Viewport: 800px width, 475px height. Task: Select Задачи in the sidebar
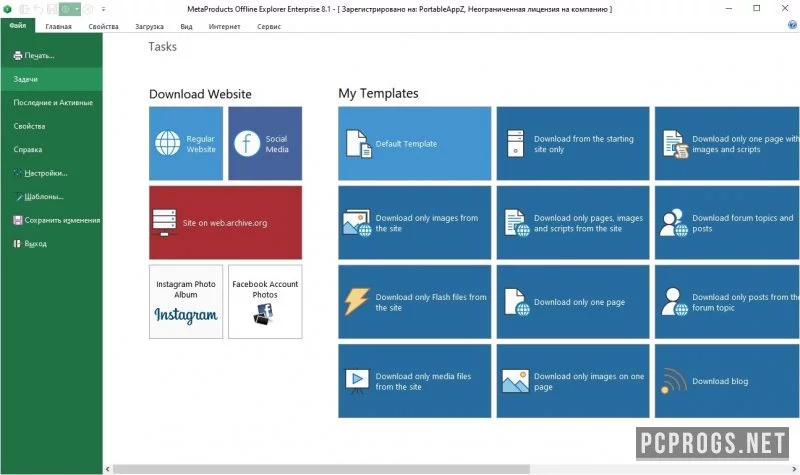51,79
